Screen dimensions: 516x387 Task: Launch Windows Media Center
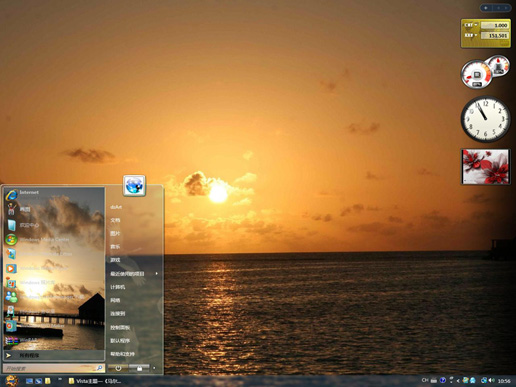pos(53,239)
